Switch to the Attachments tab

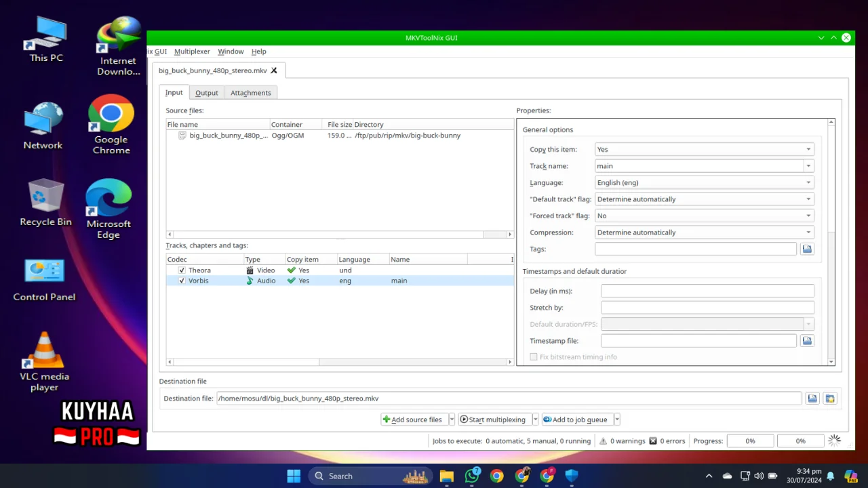(251, 93)
